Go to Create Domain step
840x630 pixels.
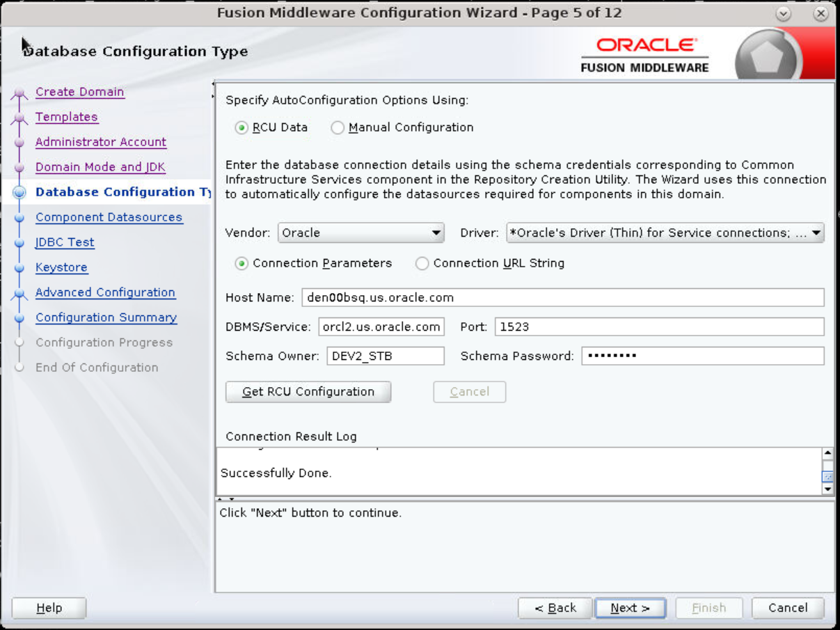coord(80,92)
